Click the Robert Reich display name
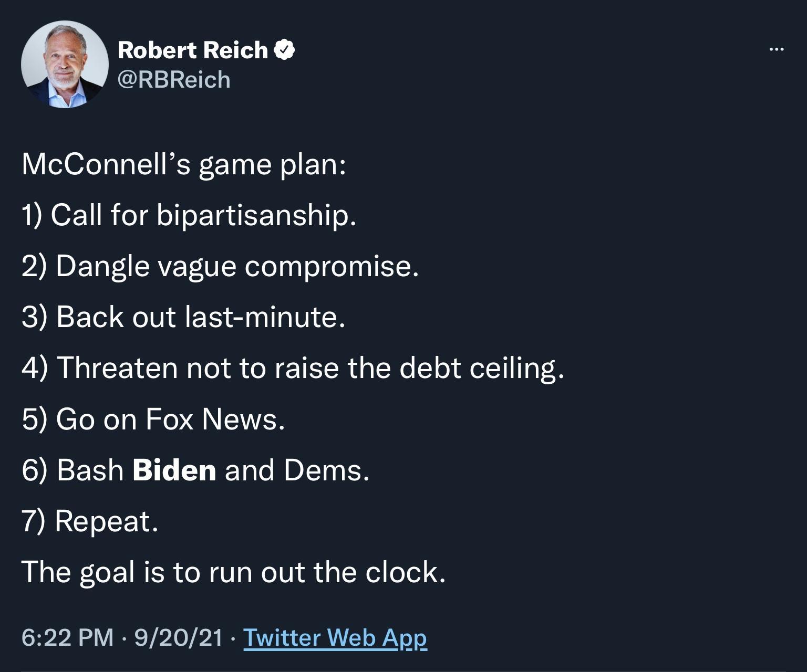Viewport: 807px width, 672px height. [x=192, y=50]
